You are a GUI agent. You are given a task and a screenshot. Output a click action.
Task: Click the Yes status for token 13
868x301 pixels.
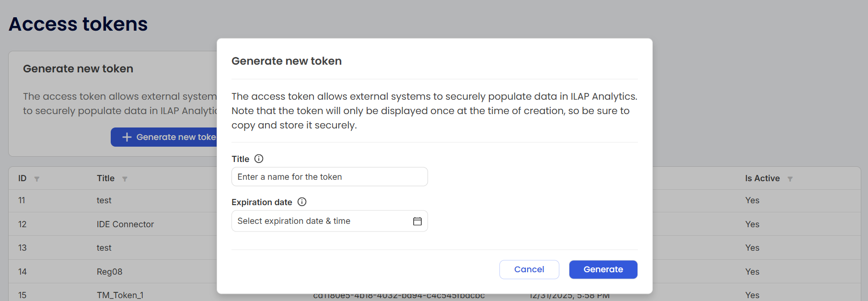click(752, 248)
